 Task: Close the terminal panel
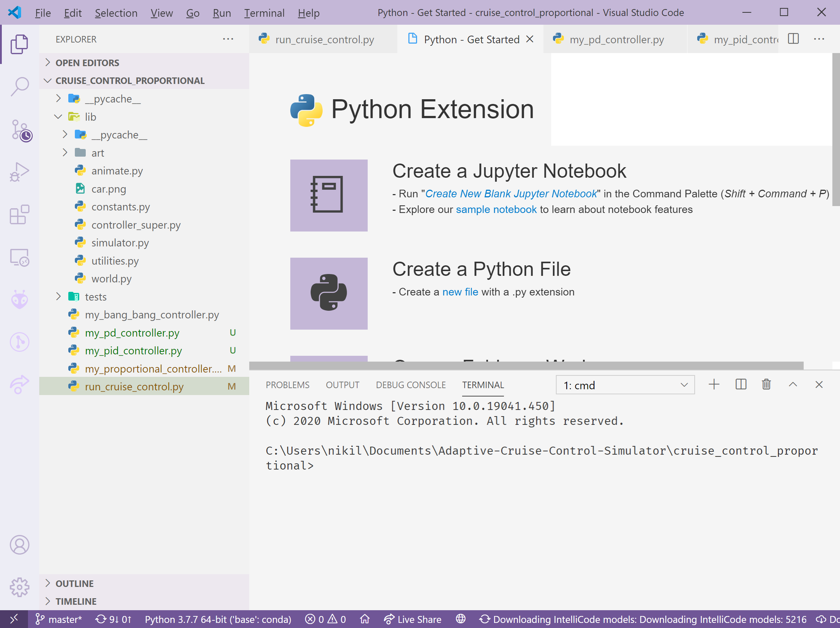[819, 385]
